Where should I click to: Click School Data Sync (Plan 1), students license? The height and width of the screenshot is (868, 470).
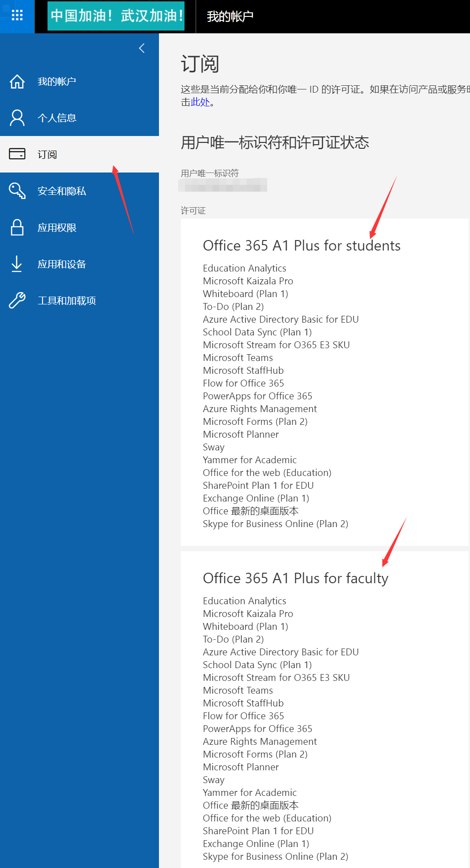(257, 332)
